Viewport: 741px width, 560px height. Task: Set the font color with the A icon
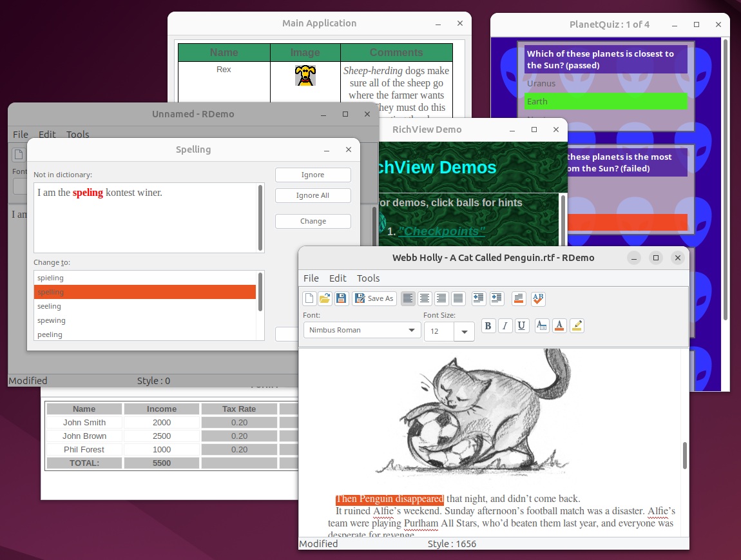tap(559, 325)
